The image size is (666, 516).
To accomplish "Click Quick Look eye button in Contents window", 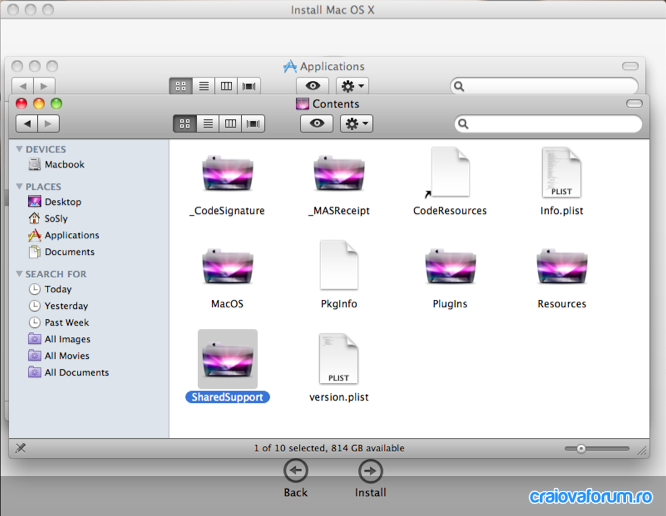I will [x=316, y=124].
